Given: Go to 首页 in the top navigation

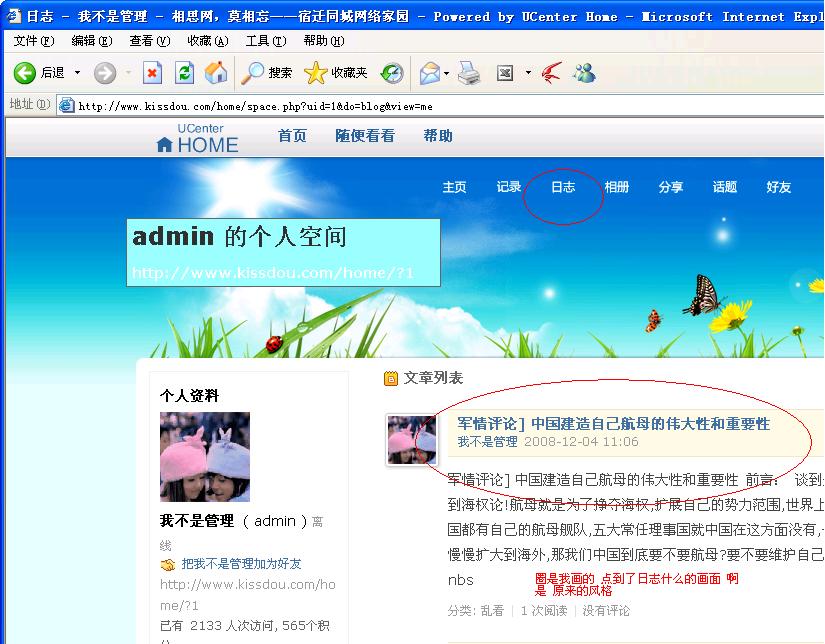Looking at the screenshot, I should point(292,136).
